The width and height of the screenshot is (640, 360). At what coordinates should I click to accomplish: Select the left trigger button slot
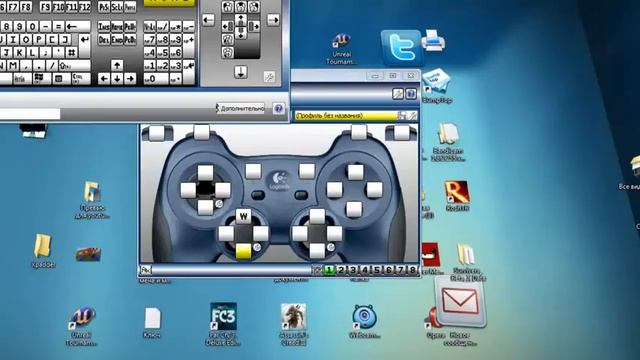tap(157, 133)
